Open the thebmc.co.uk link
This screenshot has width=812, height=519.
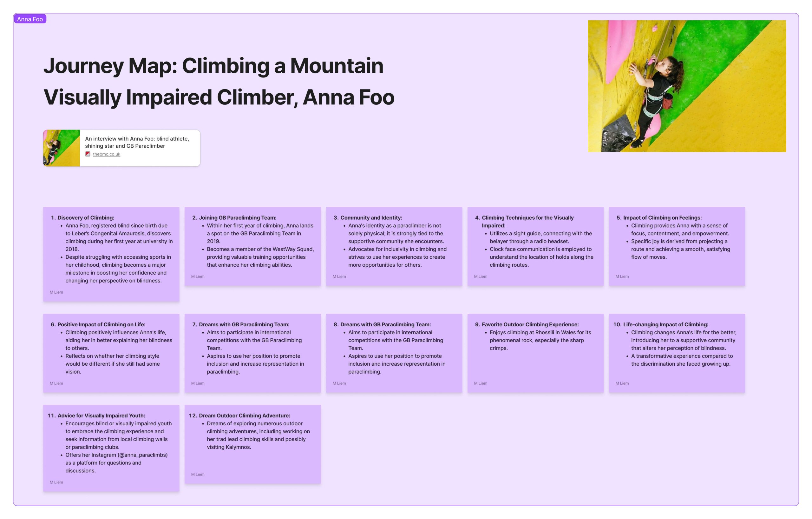[x=107, y=154]
